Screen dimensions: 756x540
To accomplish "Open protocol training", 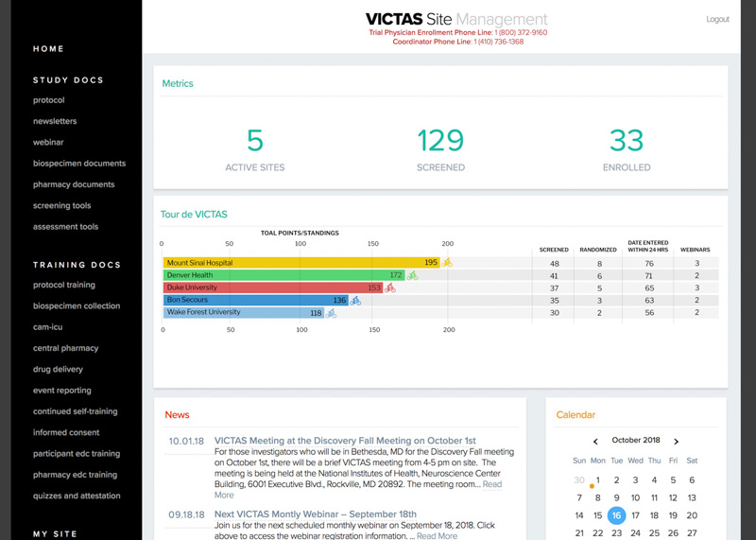I will click(x=64, y=285).
